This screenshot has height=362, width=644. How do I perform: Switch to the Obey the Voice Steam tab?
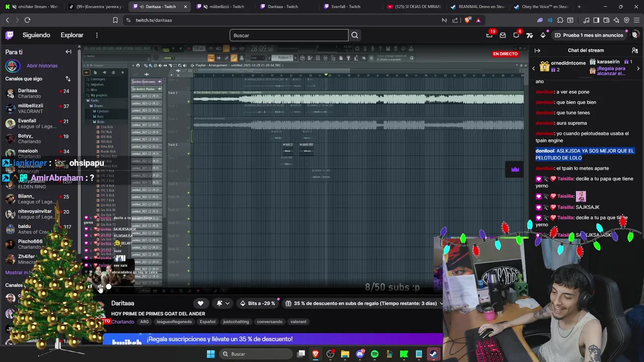coord(540,7)
